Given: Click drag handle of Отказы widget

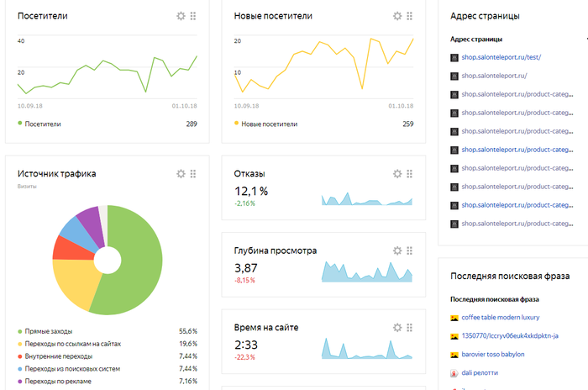Looking at the screenshot, I should point(409,174).
